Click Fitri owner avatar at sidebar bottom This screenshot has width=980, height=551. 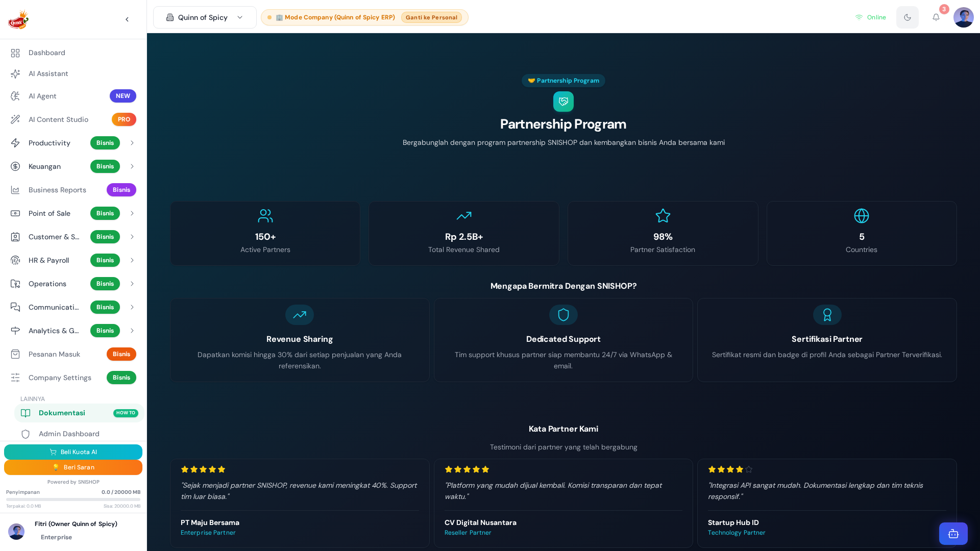click(x=16, y=531)
